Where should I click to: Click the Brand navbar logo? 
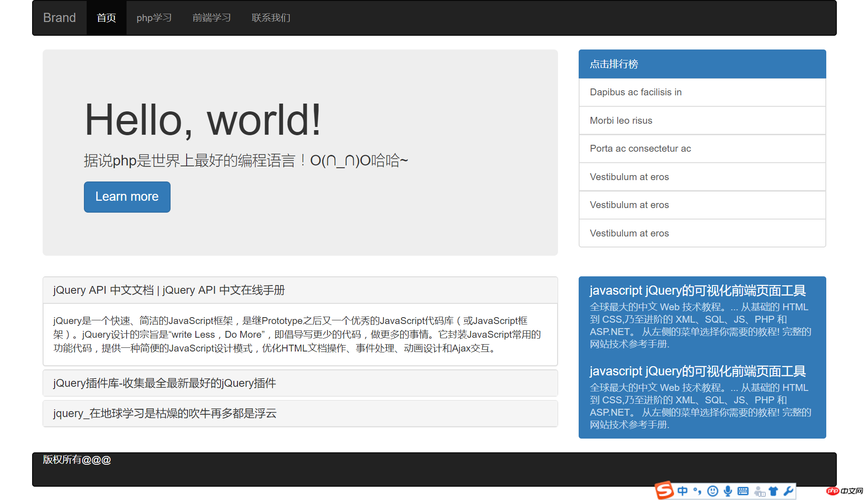pyautogui.click(x=60, y=18)
